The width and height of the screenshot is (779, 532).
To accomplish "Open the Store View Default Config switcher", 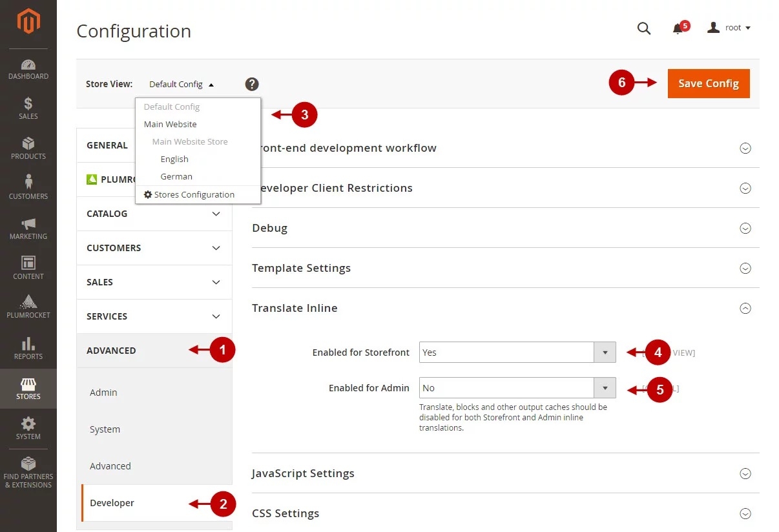I will click(x=182, y=84).
